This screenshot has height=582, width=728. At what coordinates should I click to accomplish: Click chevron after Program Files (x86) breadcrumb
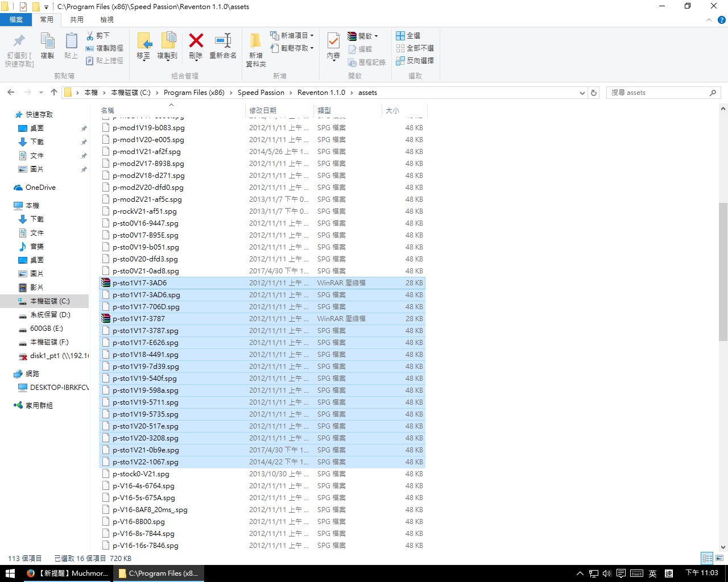click(x=231, y=93)
